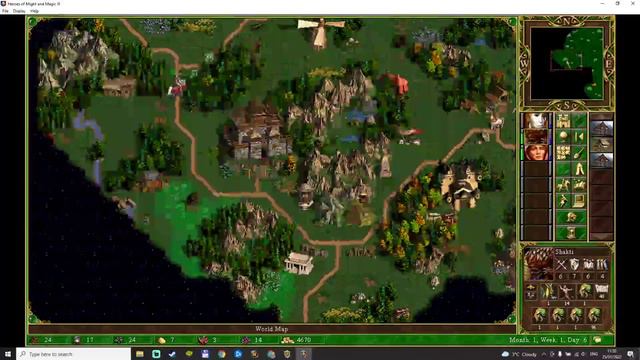Select the third town in town list
The image size is (640, 360).
(x=602, y=160)
